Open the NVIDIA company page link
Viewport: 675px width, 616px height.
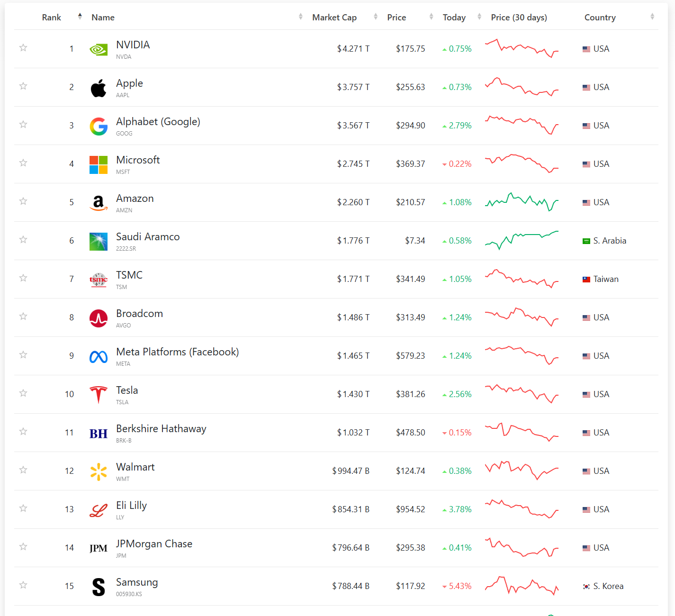133,45
